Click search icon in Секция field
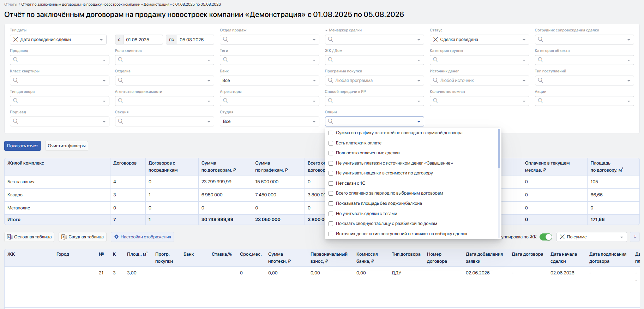Viewport: 644px width, 309px height. tap(121, 121)
